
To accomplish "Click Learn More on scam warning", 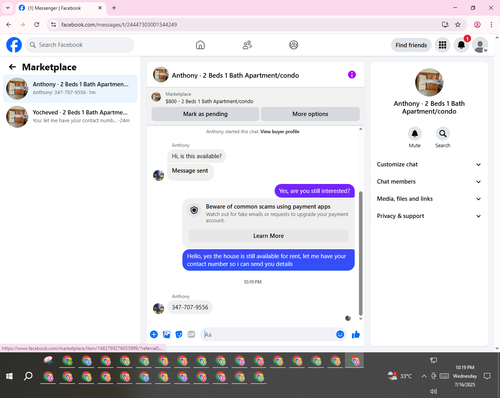I will tap(268, 236).
